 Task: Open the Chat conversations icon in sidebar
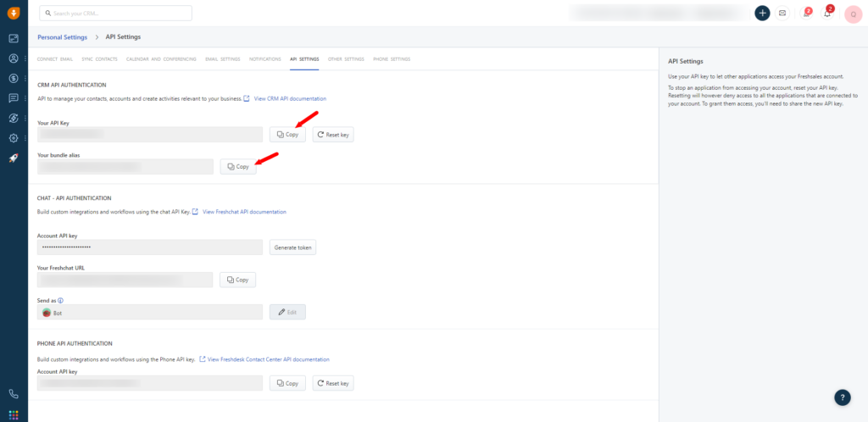click(x=14, y=98)
